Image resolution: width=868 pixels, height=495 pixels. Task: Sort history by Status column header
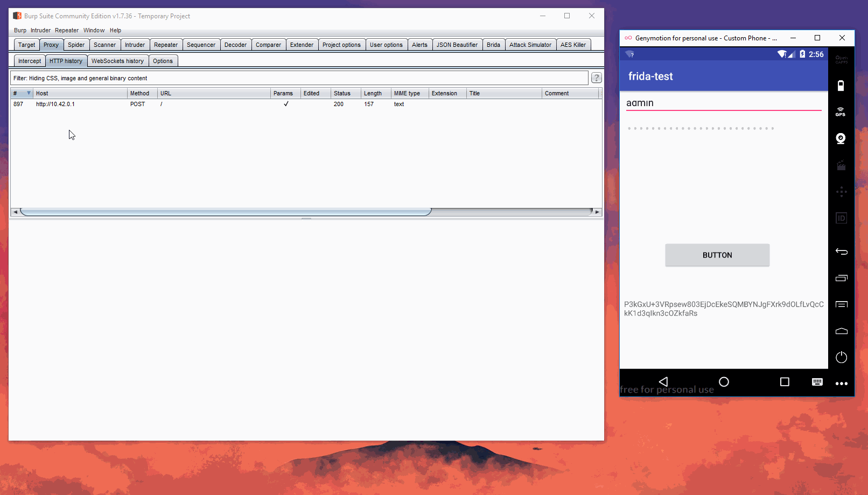[346, 93]
